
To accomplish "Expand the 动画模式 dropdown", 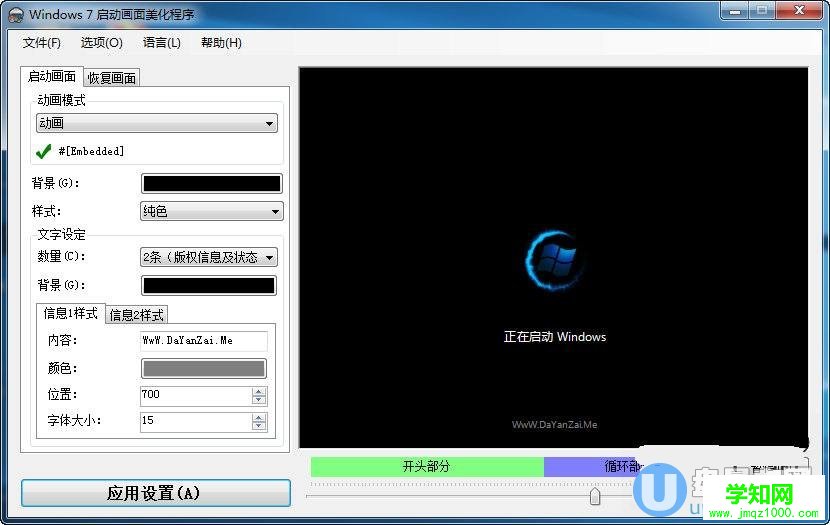I will [x=157, y=123].
